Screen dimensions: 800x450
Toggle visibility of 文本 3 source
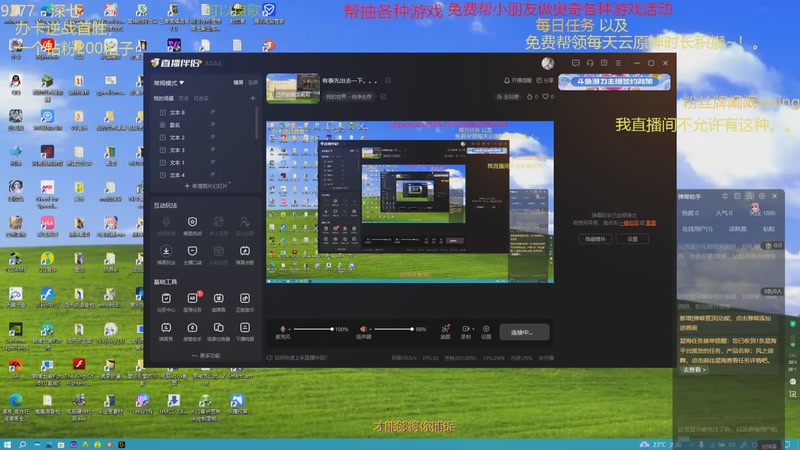pos(213,149)
